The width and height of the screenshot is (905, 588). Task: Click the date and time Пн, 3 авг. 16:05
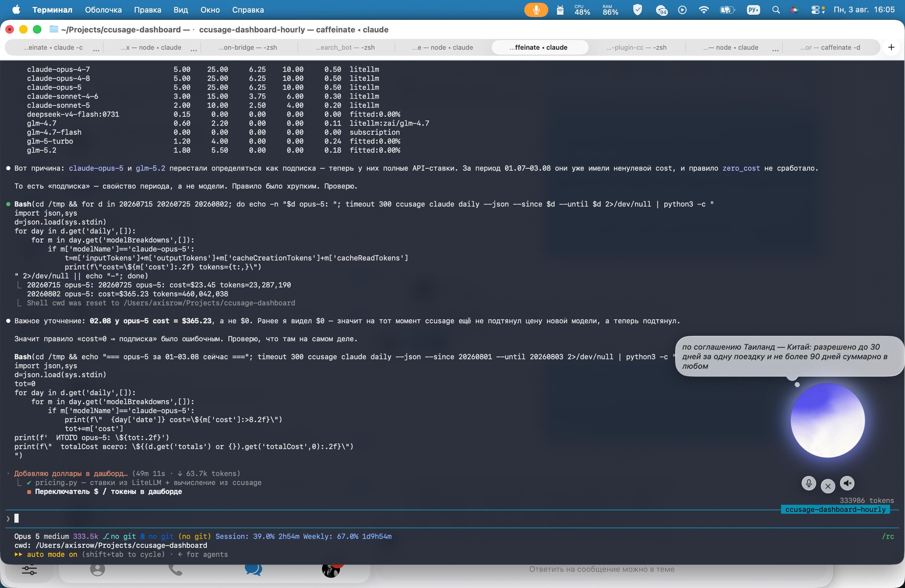tap(864, 10)
